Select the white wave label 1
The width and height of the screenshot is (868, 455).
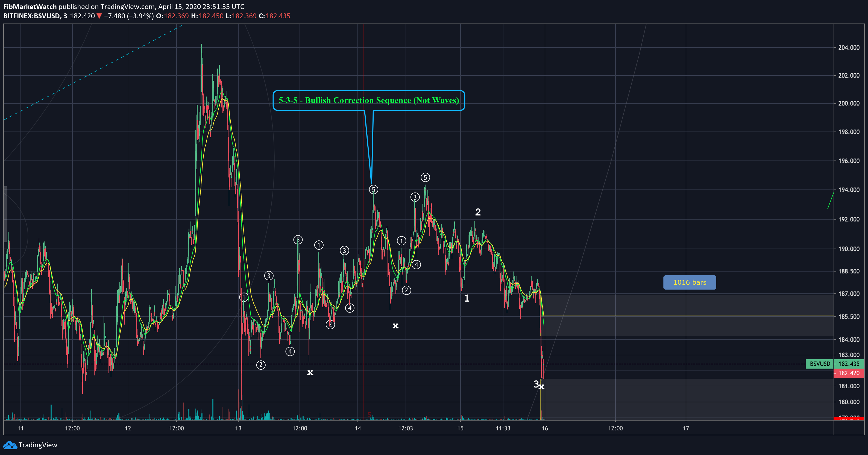point(467,298)
